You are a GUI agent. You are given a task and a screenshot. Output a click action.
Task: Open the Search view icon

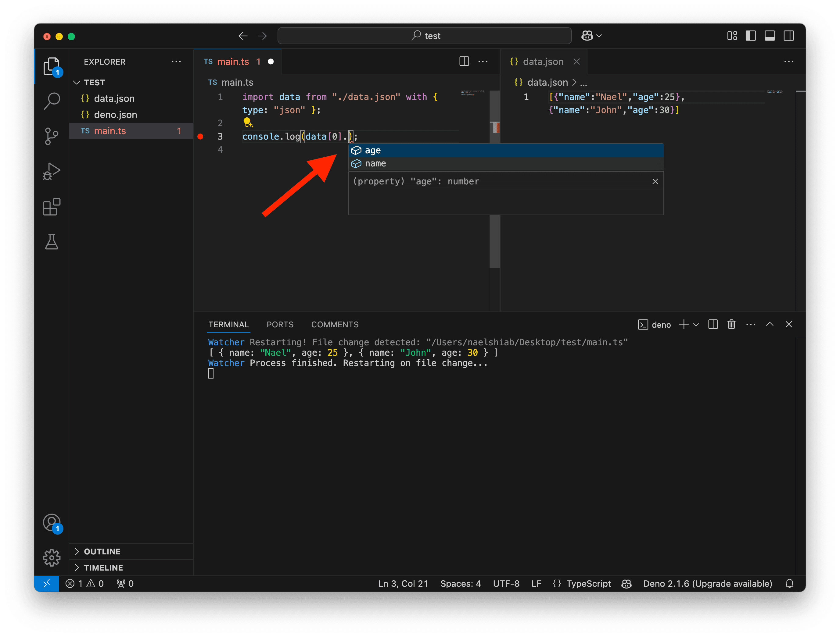(52, 101)
